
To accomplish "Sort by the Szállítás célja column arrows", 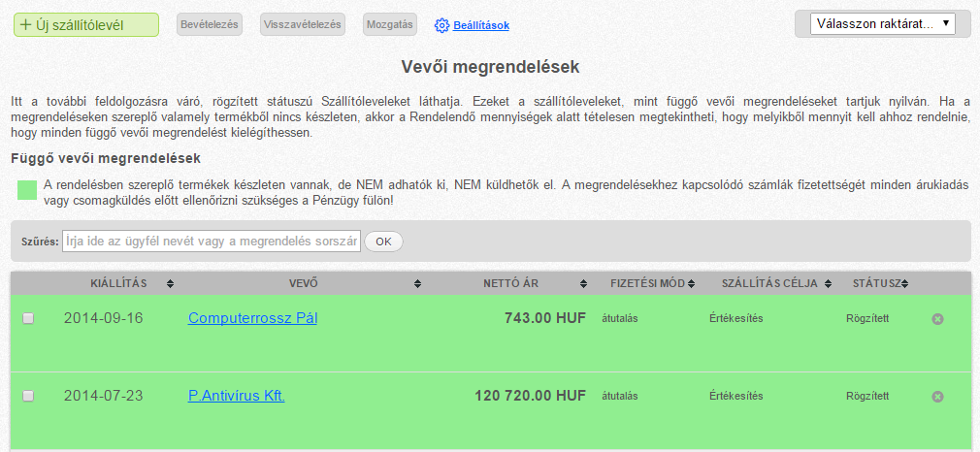I will pos(828,284).
